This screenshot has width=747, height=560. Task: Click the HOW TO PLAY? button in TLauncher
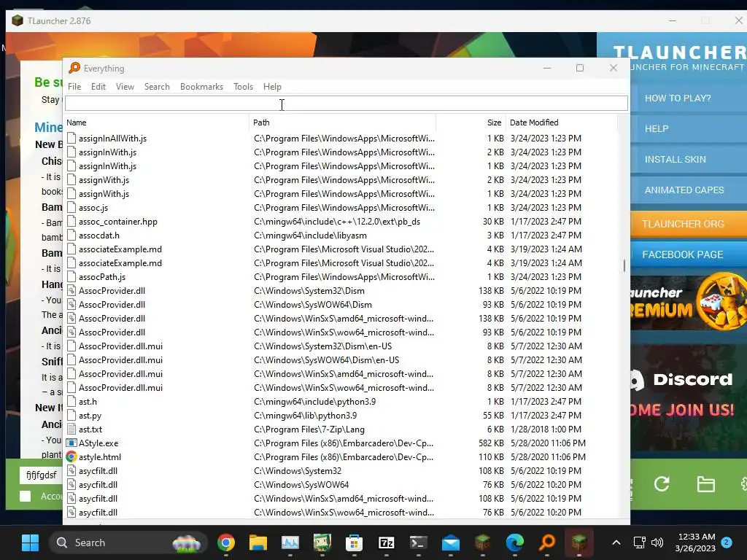pyautogui.click(x=689, y=98)
